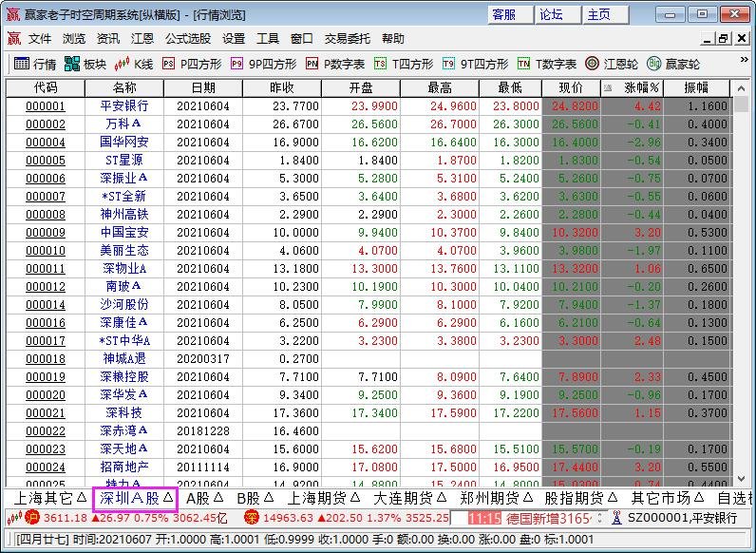Open the 资讯 menu
This screenshot has height=553, width=756.
(108, 39)
